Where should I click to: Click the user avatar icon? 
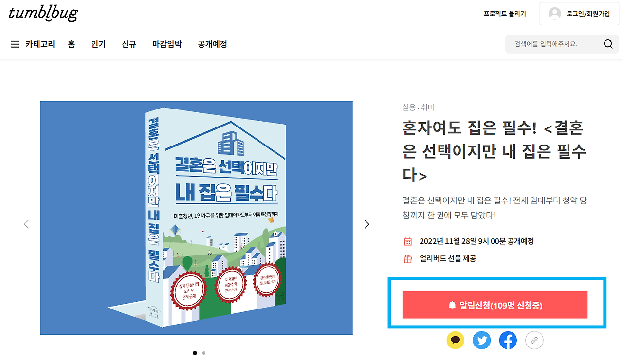[x=555, y=14]
